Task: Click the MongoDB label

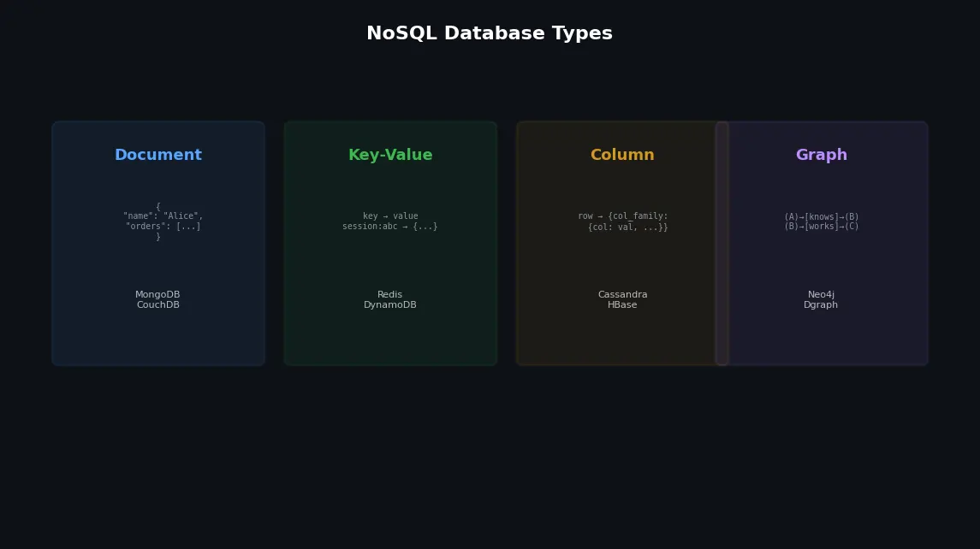Action: tap(157, 295)
